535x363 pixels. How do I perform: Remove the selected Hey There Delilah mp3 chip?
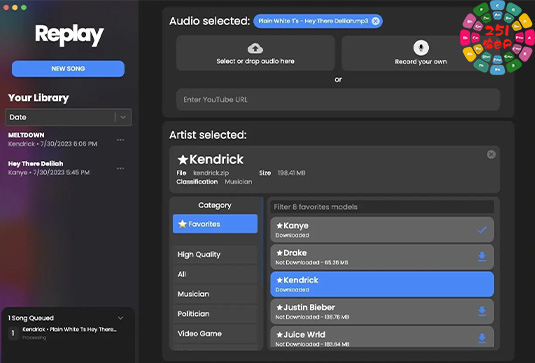375,21
